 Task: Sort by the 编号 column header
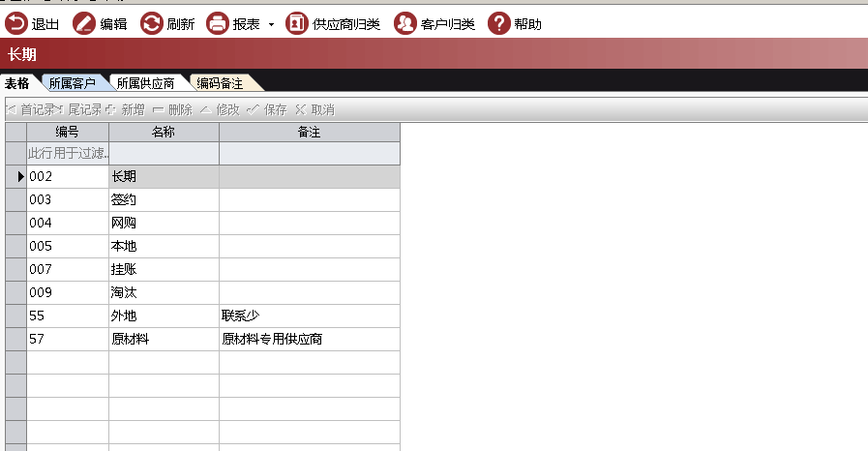(x=68, y=132)
